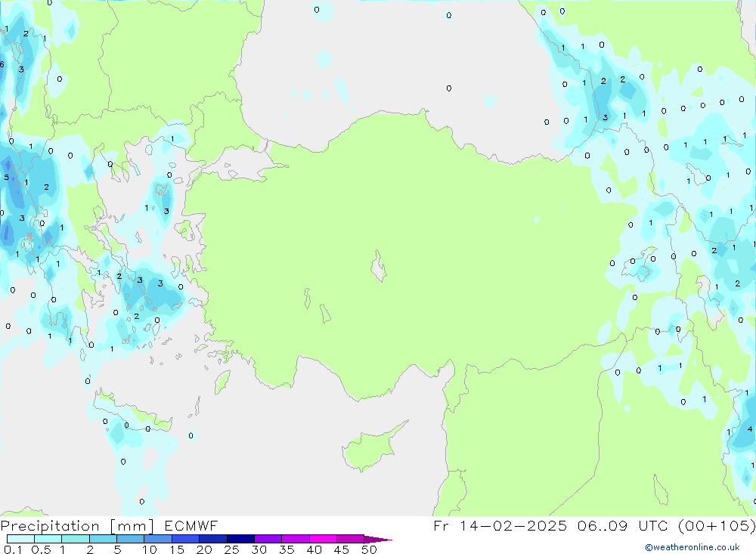Click the precipitation value '4' on map

pyautogui.click(x=749, y=429)
